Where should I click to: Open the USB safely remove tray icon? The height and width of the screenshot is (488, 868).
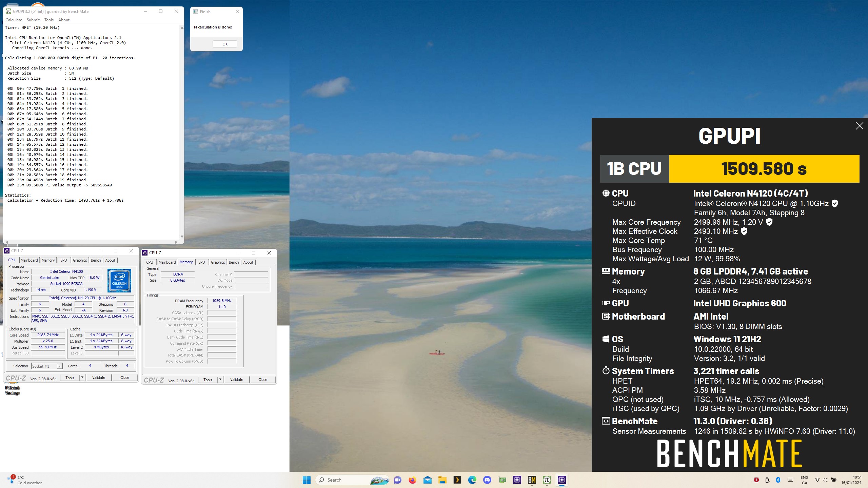767,480
